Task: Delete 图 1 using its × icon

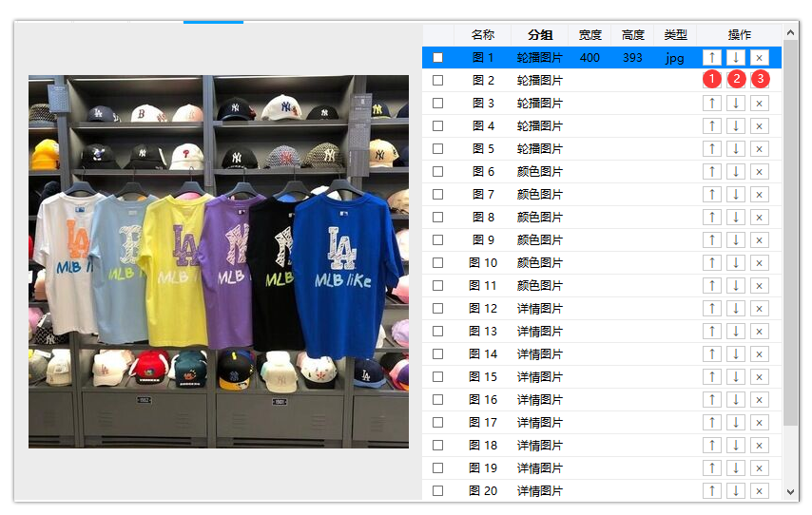Action: click(x=759, y=57)
